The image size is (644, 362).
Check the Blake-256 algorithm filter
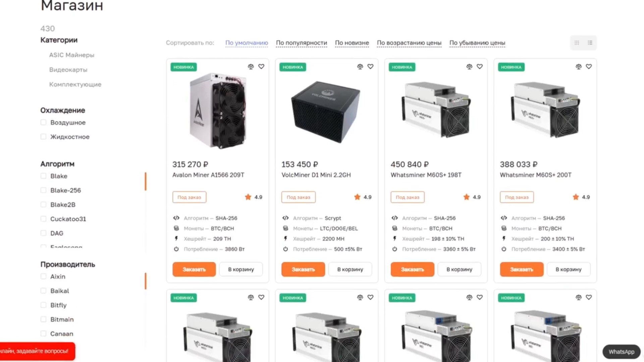pos(43,190)
